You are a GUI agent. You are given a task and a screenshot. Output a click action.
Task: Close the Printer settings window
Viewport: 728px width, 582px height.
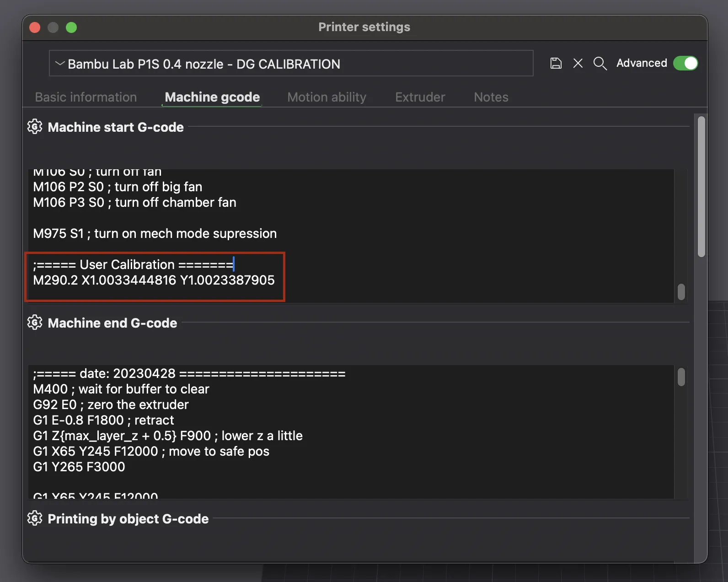pyautogui.click(x=35, y=27)
